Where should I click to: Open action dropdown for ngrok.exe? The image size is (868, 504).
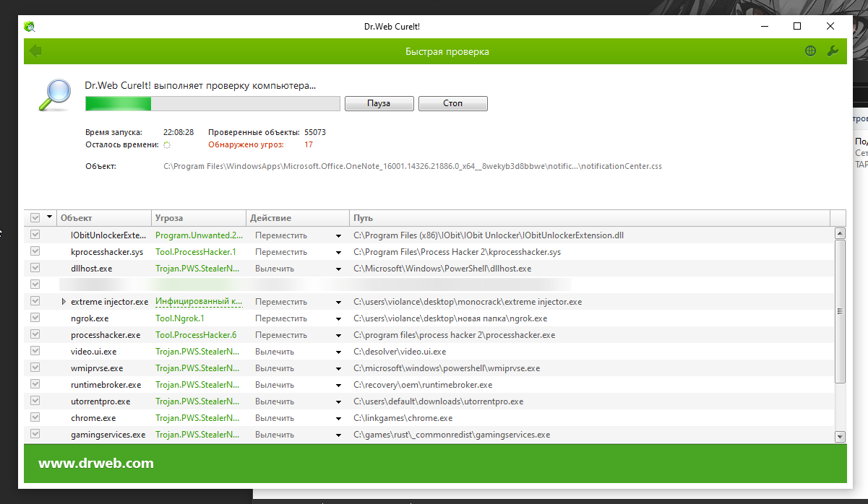[x=338, y=318]
